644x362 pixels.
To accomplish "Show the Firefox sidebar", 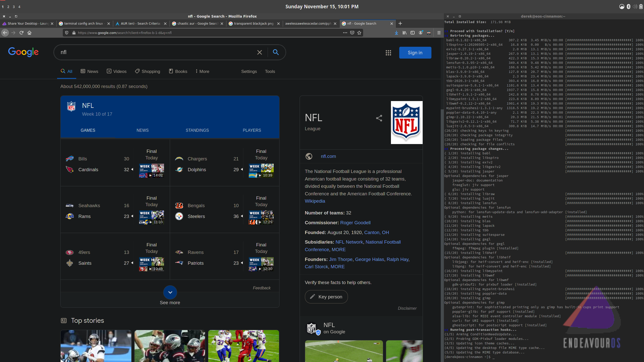I will click(x=412, y=33).
